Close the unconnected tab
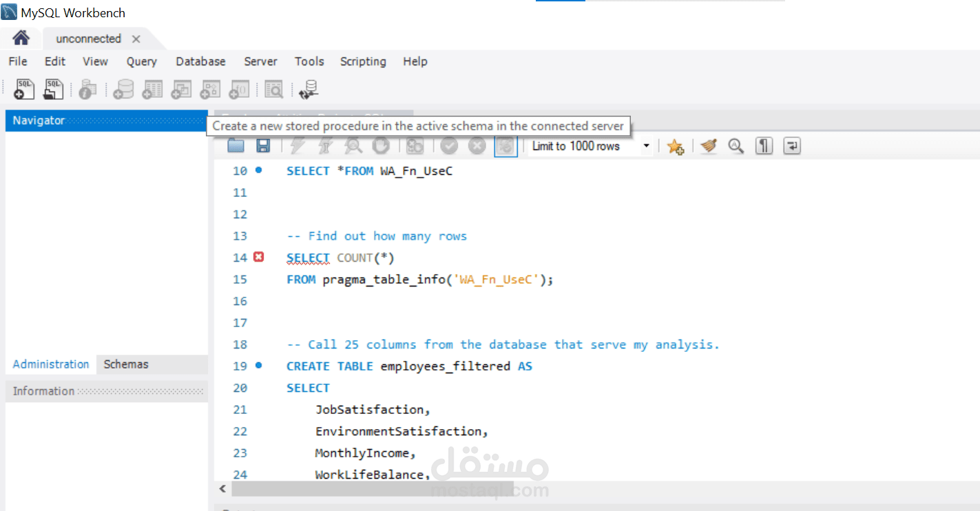The width and height of the screenshot is (980, 511). (x=136, y=39)
